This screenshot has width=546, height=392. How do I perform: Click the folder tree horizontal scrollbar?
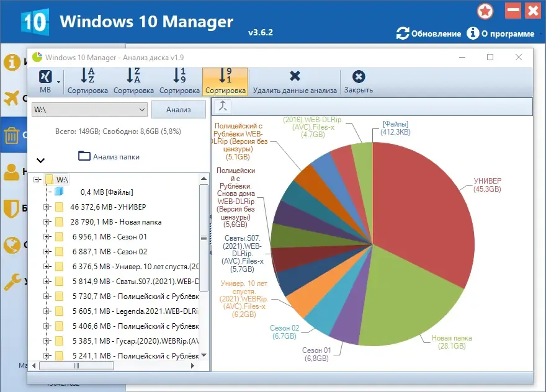pos(113,365)
